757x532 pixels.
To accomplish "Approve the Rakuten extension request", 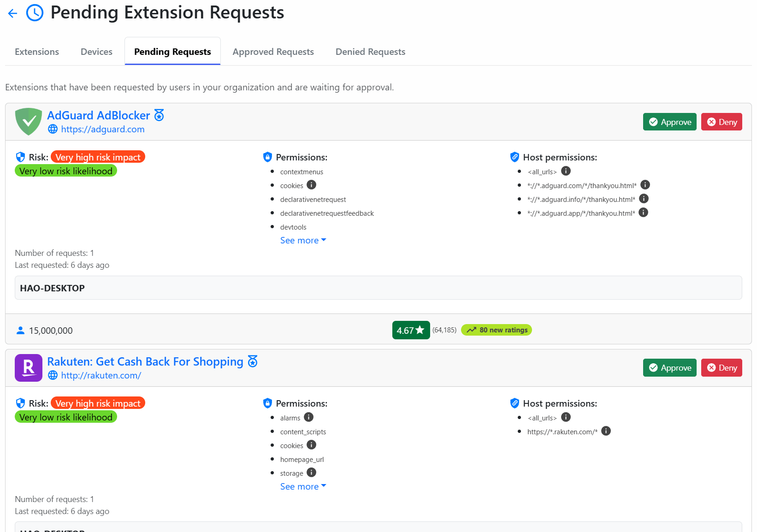I will pyautogui.click(x=669, y=368).
